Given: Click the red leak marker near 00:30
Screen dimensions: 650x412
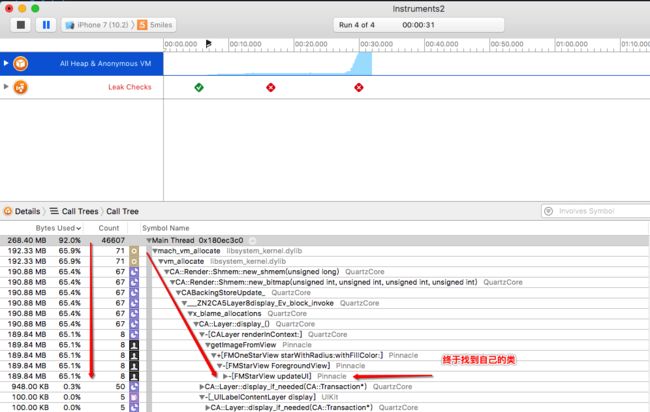Looking at the screenshot, I should pos(359,87).
